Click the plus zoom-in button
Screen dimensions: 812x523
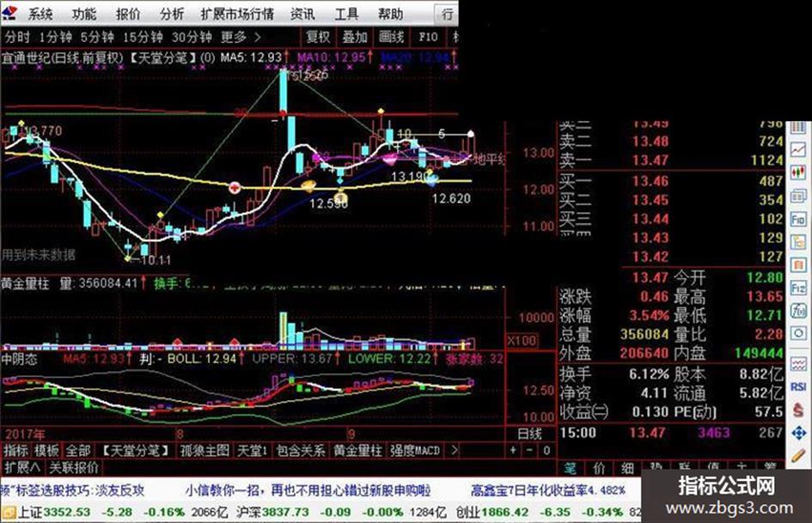tap(513, 451)
